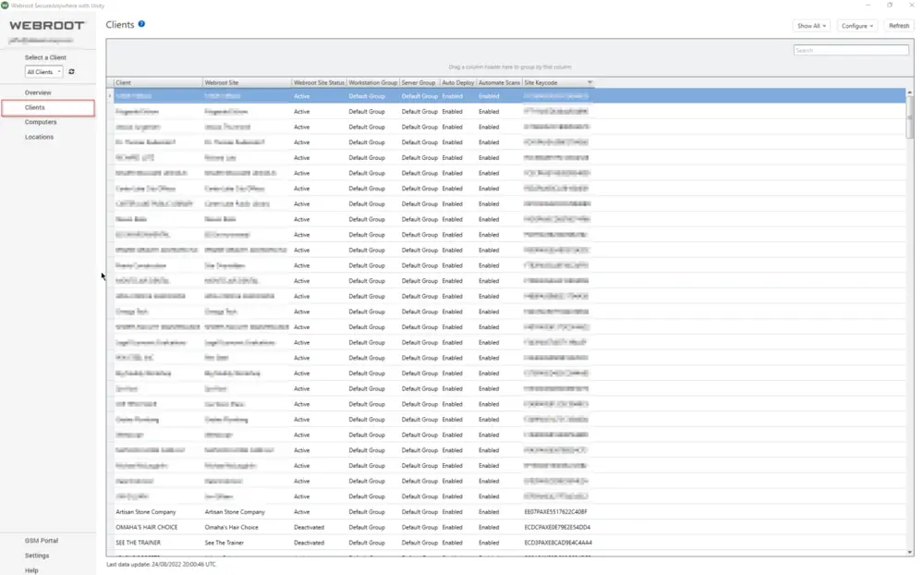Sort by Automate Scans column header
The height and width of the screenshot is (575, 924).
pos(499,82)
